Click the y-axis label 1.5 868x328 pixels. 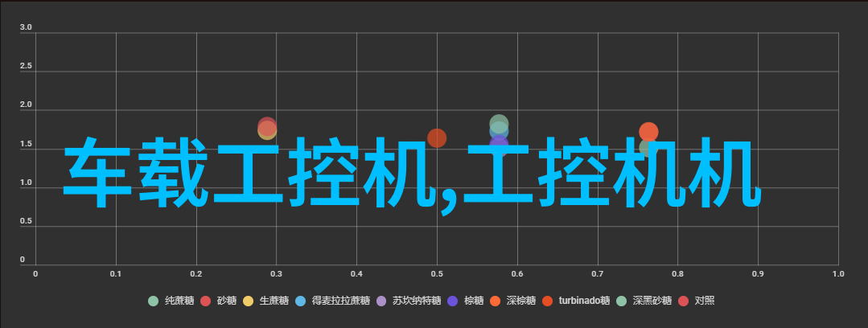coord(26,144)
